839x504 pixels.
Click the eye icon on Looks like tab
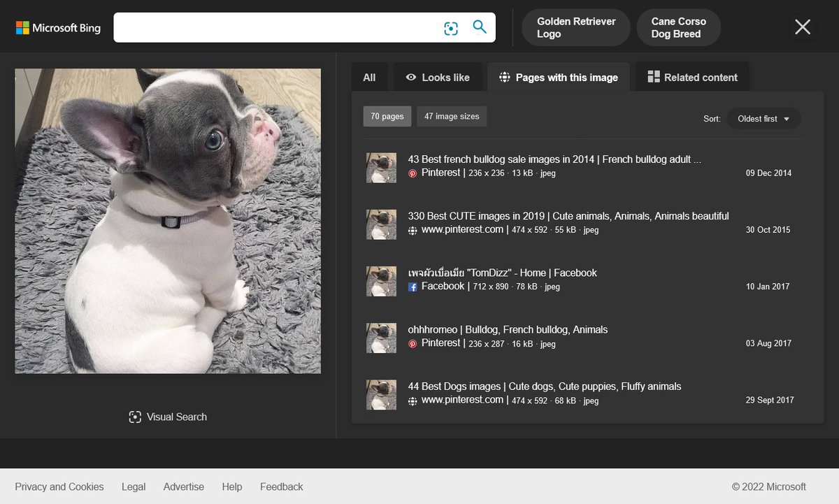411,78
